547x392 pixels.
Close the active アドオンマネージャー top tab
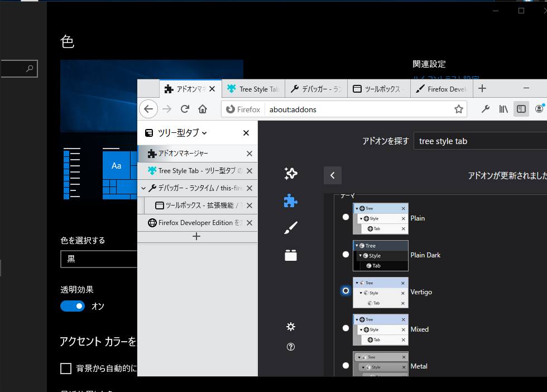point(212,89)
